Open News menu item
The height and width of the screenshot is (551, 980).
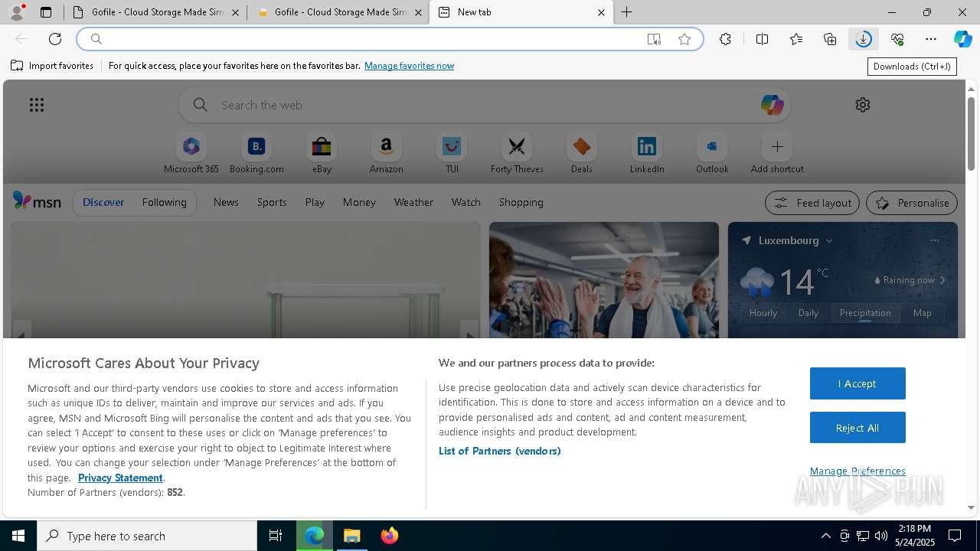226,202
